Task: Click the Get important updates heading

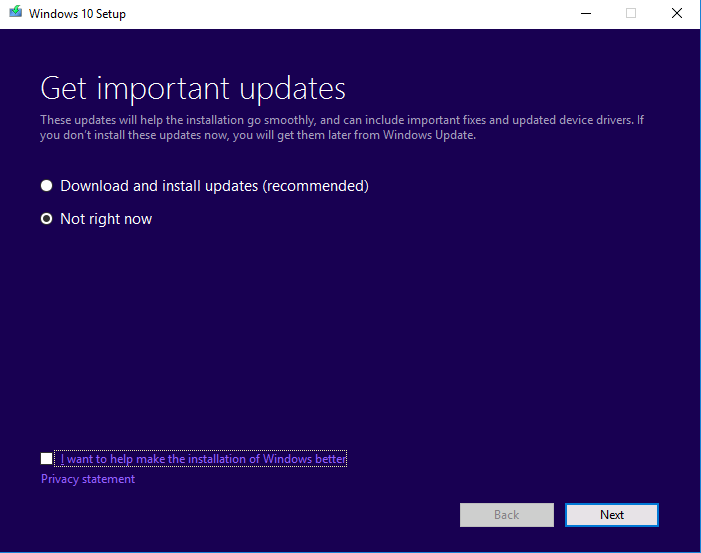Action: [x=193, y=89]
